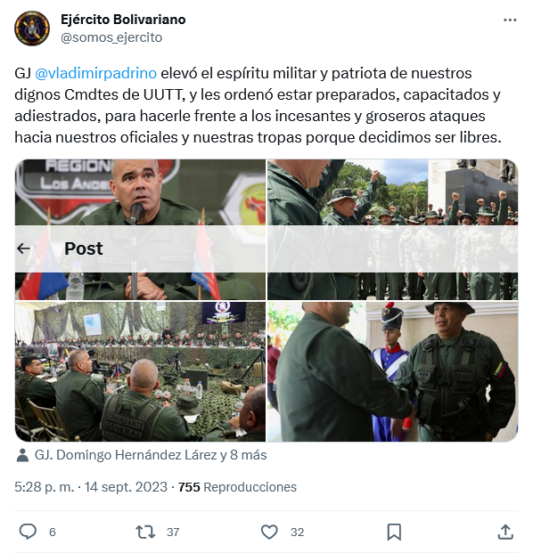Click the 5:28 p. m. 14 sept. 2023 timestamp
Image resolution: width=533 pixels, height=553 pixels.
click(91, 487)
